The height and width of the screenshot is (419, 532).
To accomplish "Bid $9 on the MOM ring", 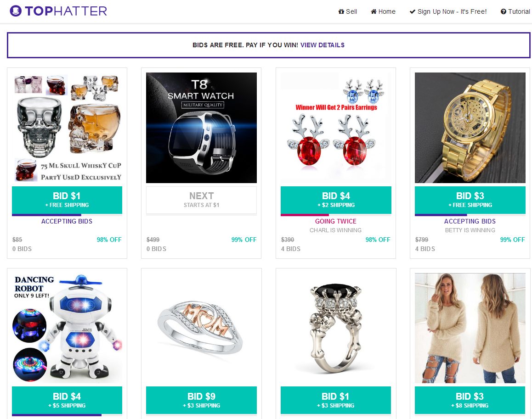I will (201, 400).
